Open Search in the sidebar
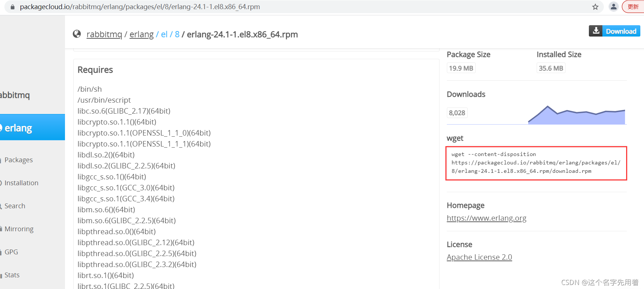The image size is (644, 289). tap(15, 206)
